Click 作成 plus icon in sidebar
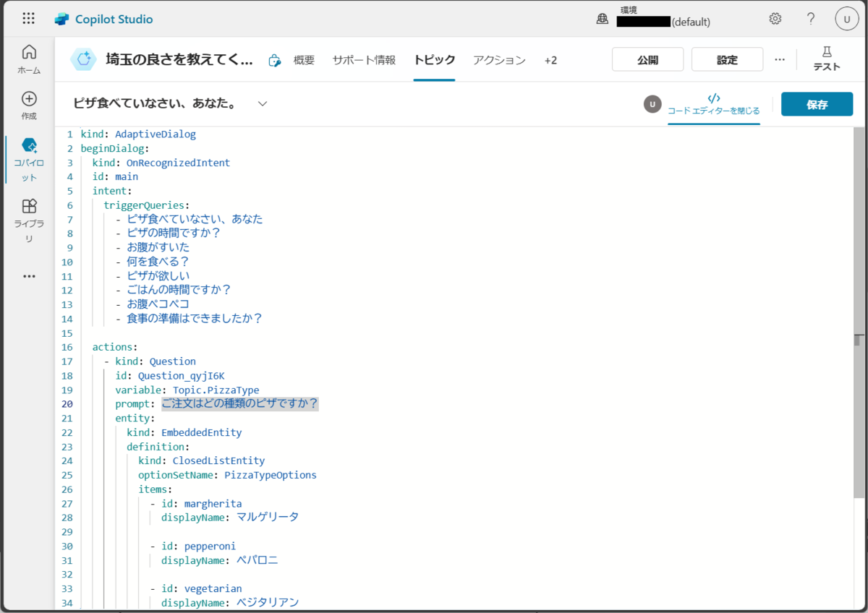The height and width of the screenshot is (613, 868). (29, 105)
